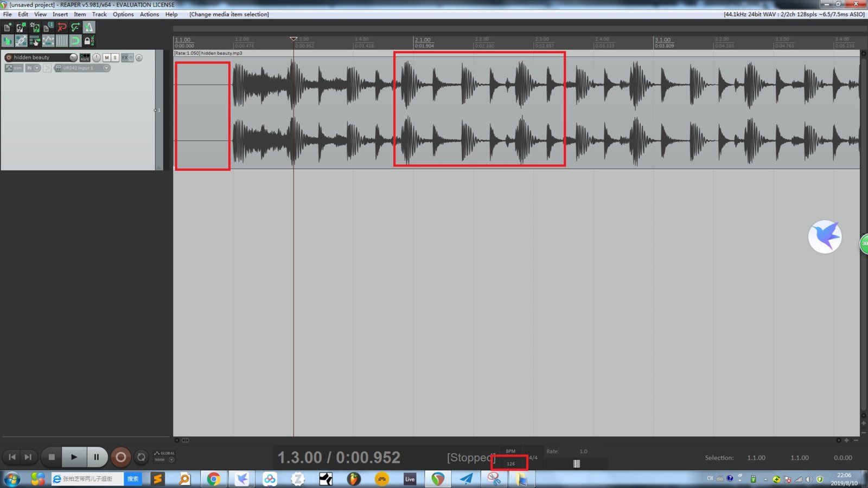868x488 pixels.
Task: Click the Save Project toolbar icon
Action: point(35,27)
